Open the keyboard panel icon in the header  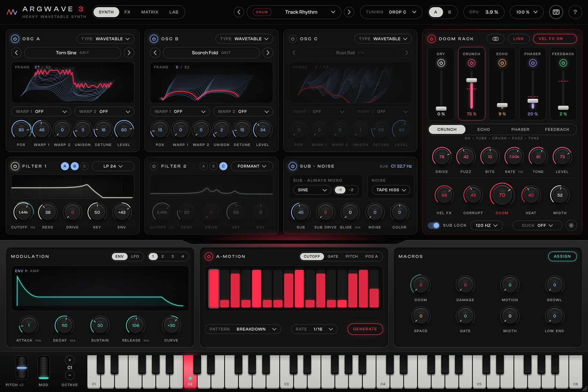(556, 12)
